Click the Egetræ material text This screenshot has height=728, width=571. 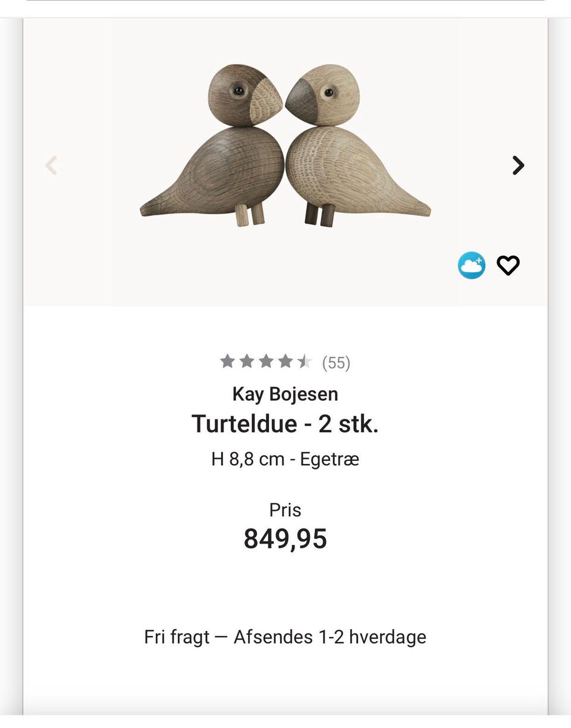tap(330, 459)
